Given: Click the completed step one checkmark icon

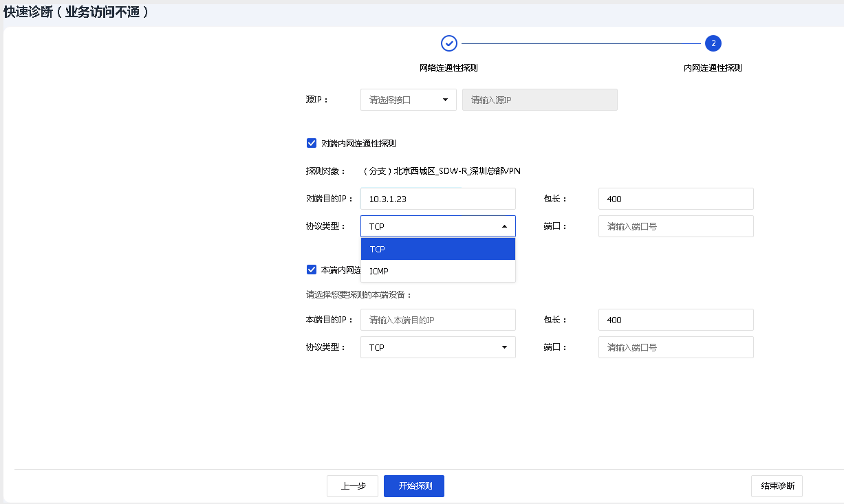Looking at the screenshot, I should coord(448,43).
